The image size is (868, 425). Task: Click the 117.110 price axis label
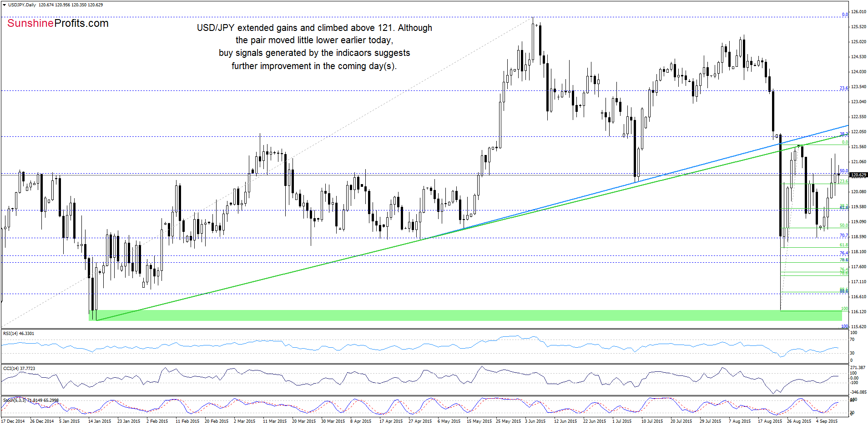pyautogui.click(x=858, y=282)
